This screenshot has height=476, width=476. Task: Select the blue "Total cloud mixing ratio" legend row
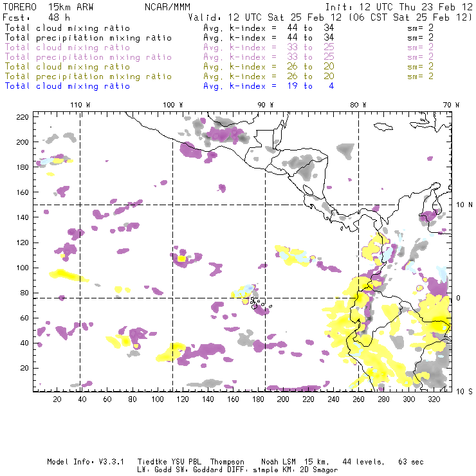click(x=169, y=86)
